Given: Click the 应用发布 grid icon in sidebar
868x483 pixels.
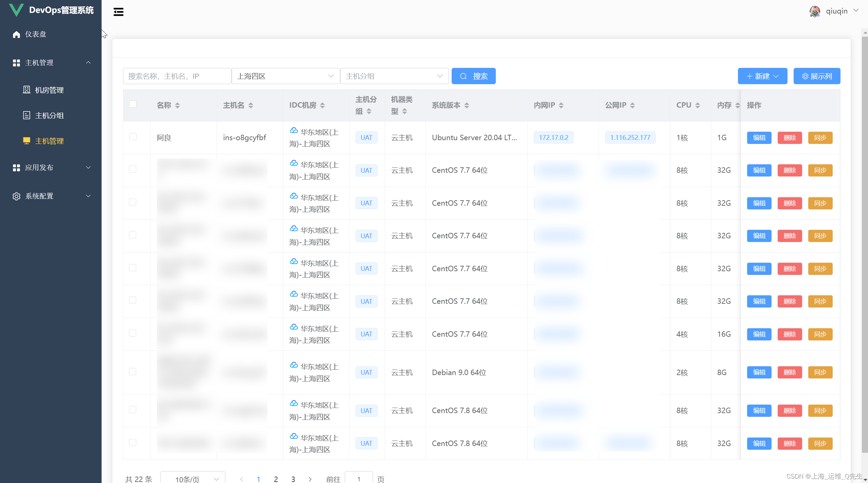Looking at the screenshot, I should 16,167.
